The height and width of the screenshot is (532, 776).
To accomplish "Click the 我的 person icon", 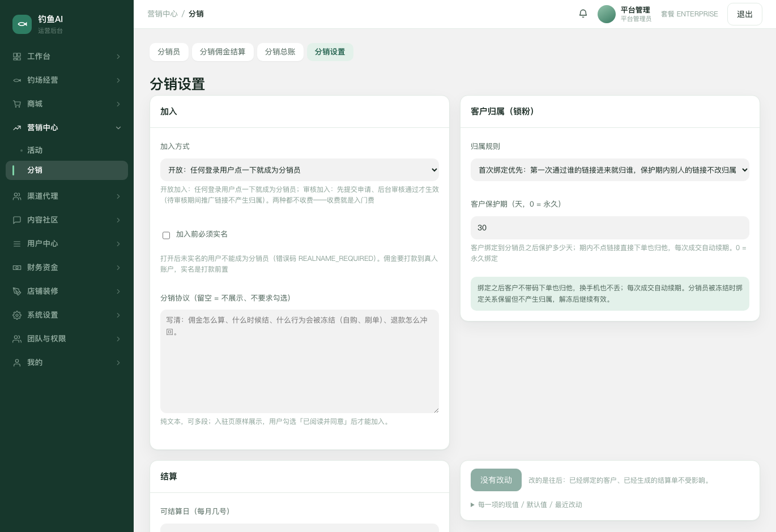I will coord(17,363).
